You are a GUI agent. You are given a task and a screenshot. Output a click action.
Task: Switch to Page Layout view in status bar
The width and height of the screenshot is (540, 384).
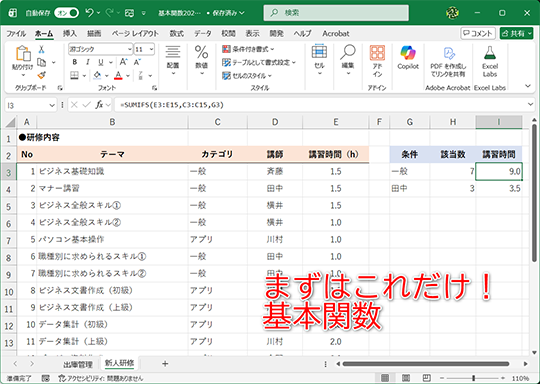point(406,378)
